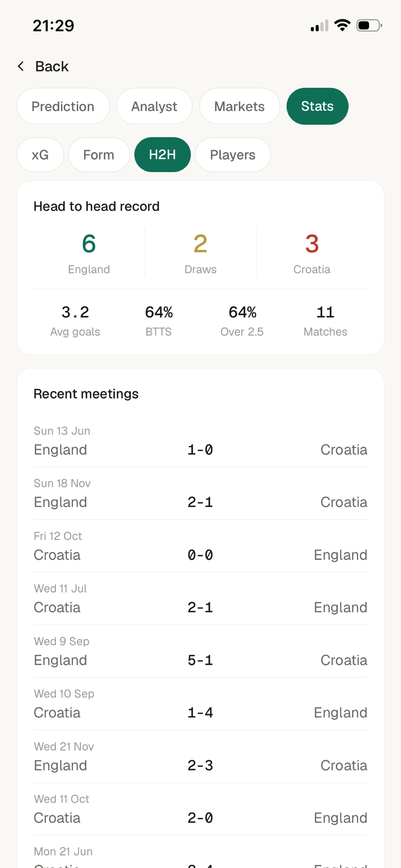Viewport: 401px width, 868px height.
Task: Tap the cellular signal bars icon
Action: click(319, 26)
